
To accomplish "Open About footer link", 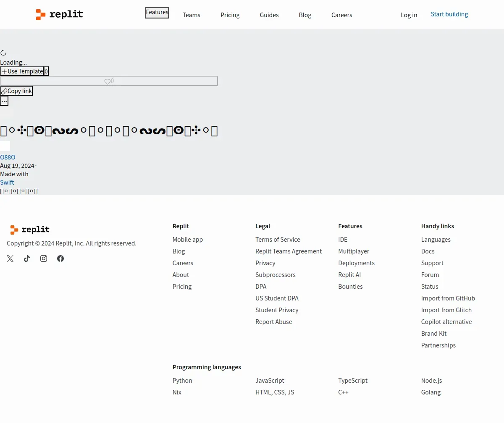I will 181,275.
